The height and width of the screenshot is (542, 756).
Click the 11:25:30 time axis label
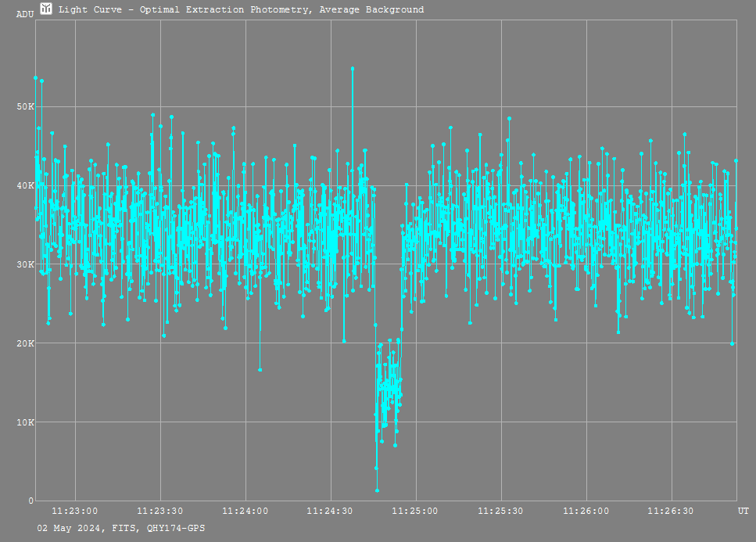(x=500, y=511)
